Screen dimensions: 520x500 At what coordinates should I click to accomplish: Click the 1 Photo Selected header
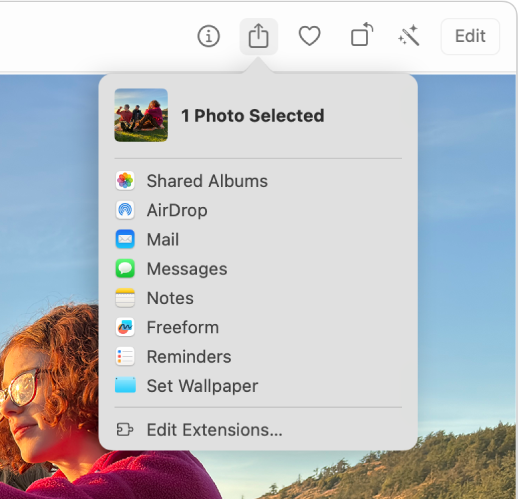(252, 116)
